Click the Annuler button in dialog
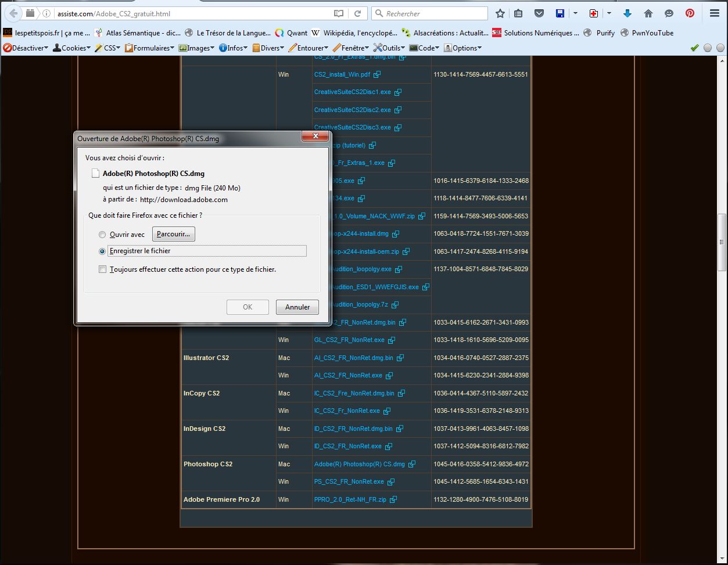Image resolution: width=728 pixels, height=565 pixels. click(x=297, y=307)
